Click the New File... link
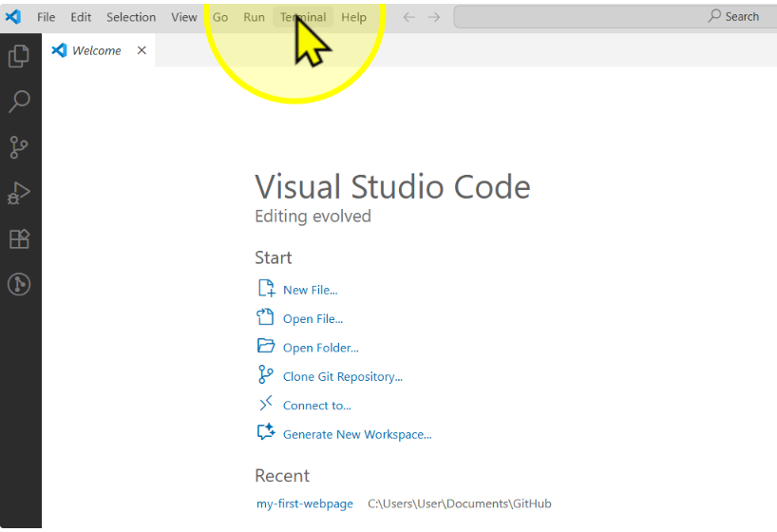The height and width of the screenshot is (532, 777). point(311,290)
